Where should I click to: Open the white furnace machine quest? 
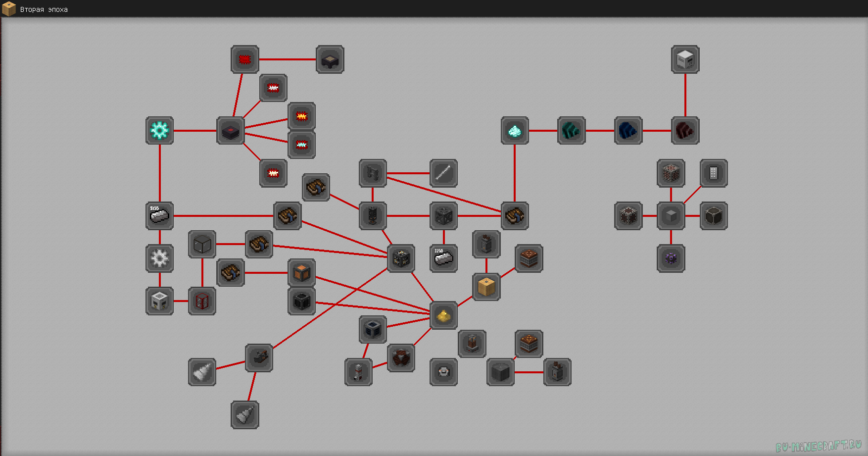tap(159, 301)
